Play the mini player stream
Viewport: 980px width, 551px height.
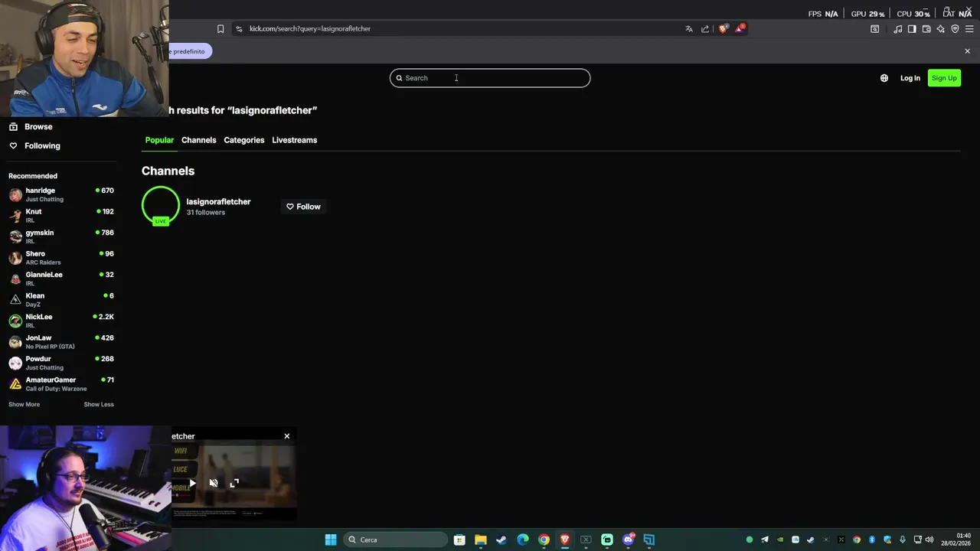point(192,483)
